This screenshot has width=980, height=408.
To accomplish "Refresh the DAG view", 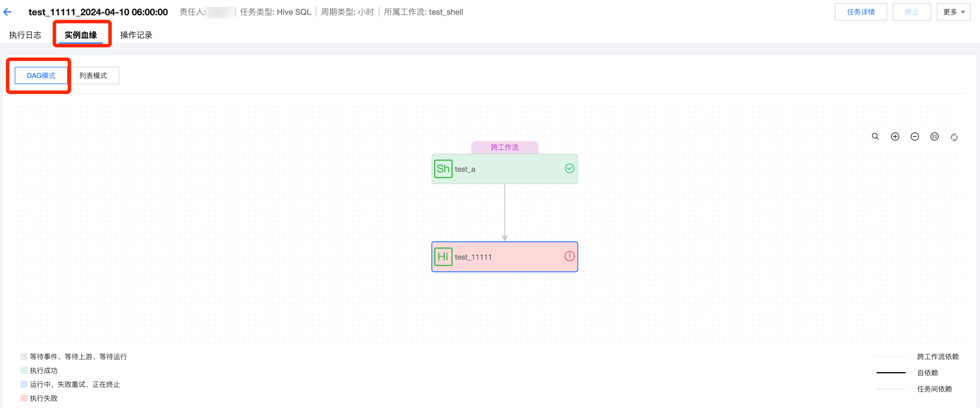I will coord(954,137).
